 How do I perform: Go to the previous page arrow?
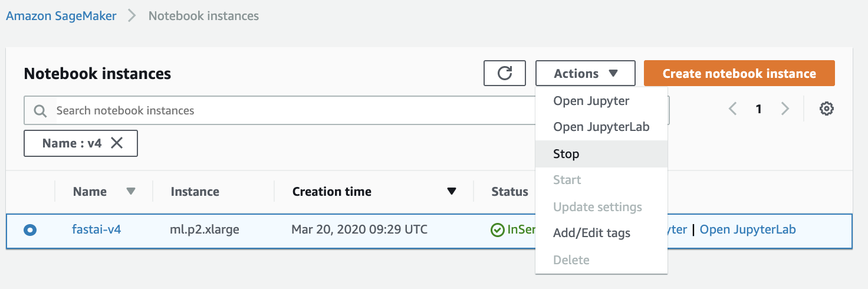[x=733, y=109]
